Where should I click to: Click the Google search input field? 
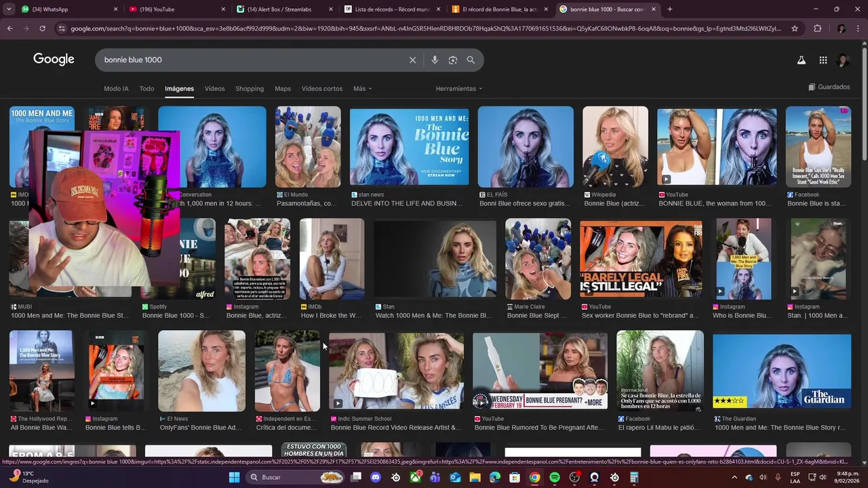click(251, 60)
